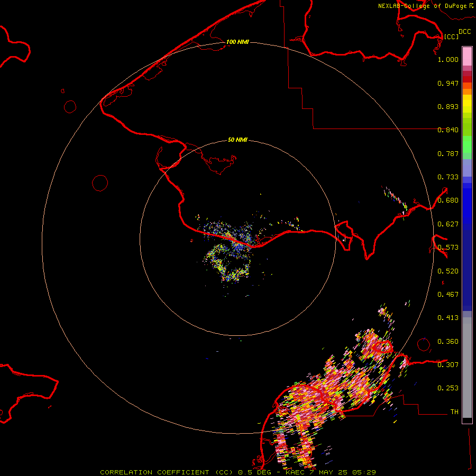Click the 50 NMI range ring label

point(237,140)
